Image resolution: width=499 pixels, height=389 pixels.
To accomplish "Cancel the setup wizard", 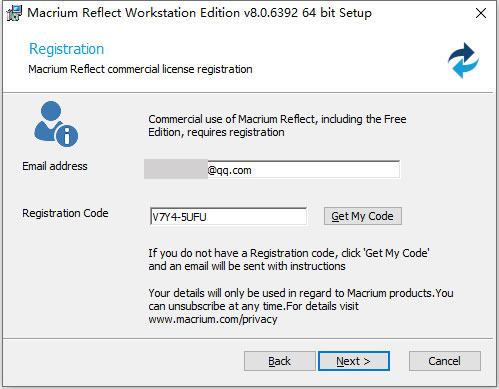I will point(445,361).
